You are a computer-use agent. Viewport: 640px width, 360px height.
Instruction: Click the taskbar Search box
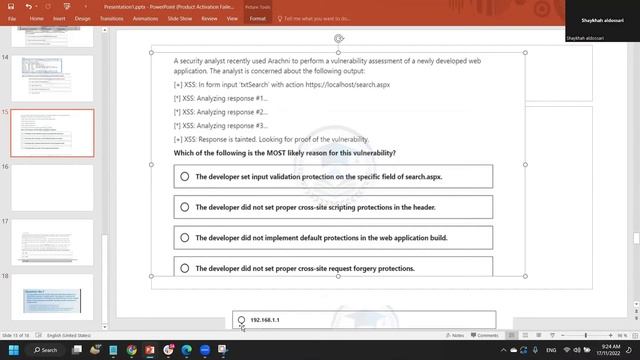(46, 350)
